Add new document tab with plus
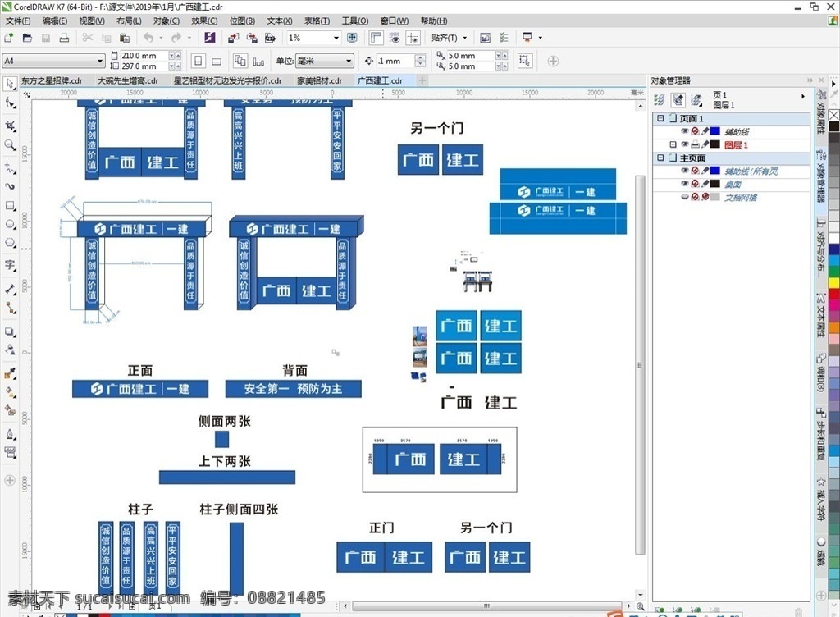This screenshot has height=617, width=840. [422, 80]
